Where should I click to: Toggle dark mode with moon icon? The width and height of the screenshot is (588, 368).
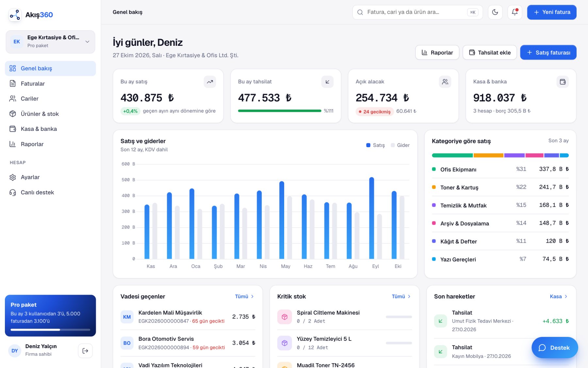click(x=495, y=12)
